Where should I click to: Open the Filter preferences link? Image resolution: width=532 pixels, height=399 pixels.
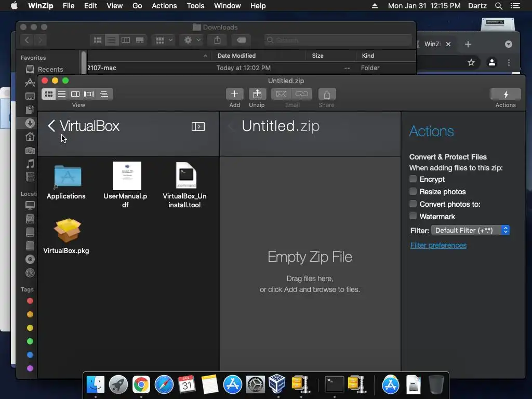click(x=438, y=245)
